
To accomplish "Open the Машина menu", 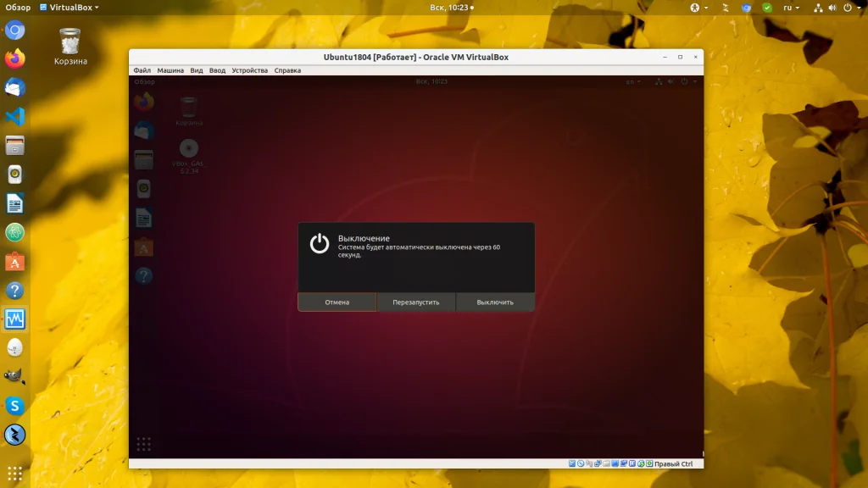I will point(170,70).
